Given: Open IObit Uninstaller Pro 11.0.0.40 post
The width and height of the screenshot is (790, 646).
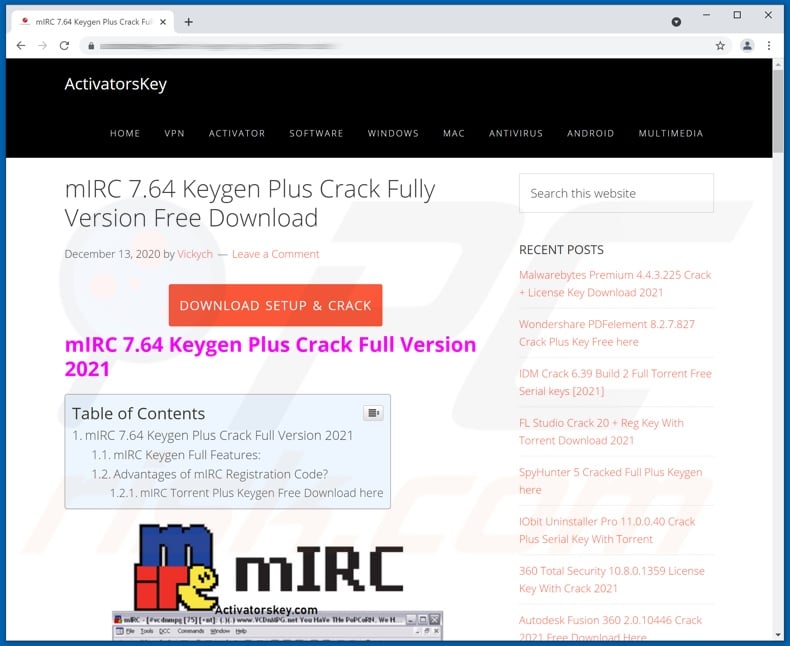Looking at the screenshot, I should pos(607,530).
